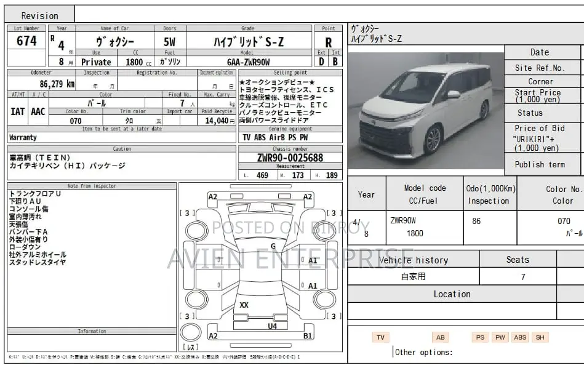584x392 pixels.
Task: Click the 'Model code CC/Fuel' column header
Action: (425, 194)
